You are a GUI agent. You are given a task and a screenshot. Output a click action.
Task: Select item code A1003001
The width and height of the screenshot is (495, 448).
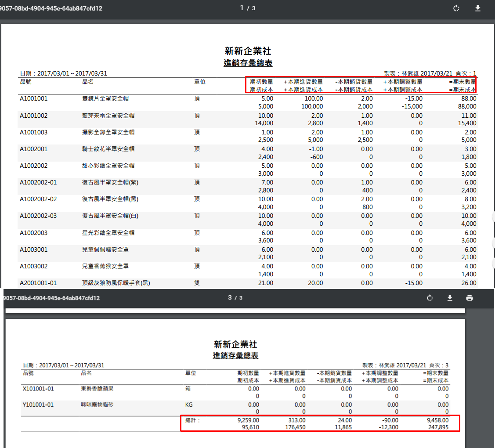coord(33,250)
